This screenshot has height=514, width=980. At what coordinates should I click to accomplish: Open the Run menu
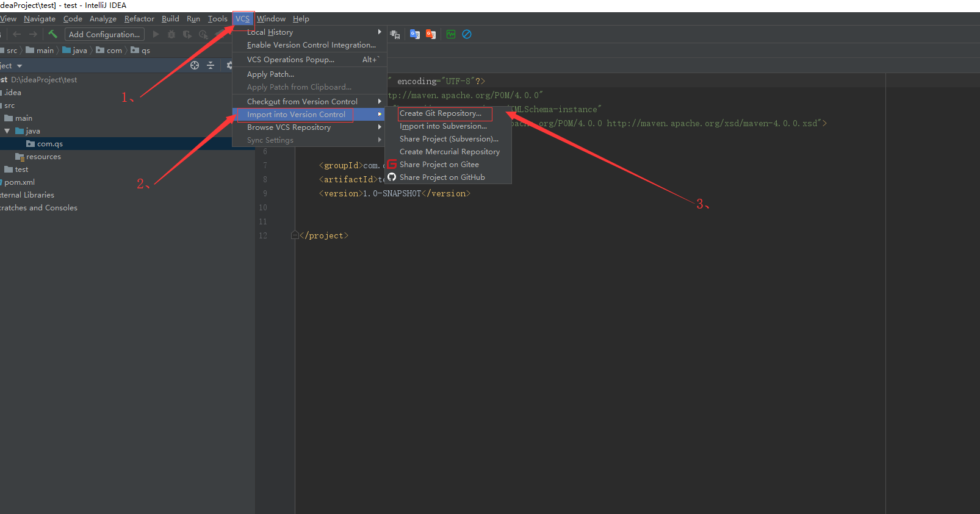tap(193, 19)
